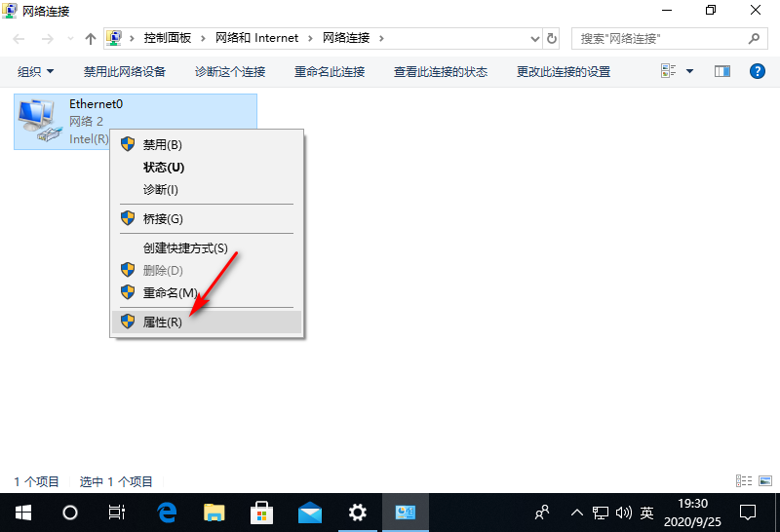Click 更改此连接的设置 toolbar button
The image size is (780, 532).
(x=564, y=71)
